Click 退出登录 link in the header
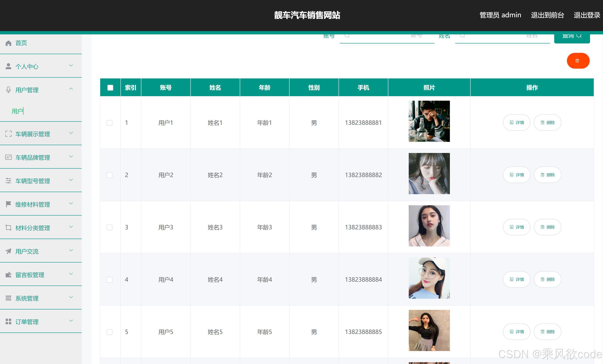The width and height of the screenshot is (603, 364). click(x=587, y=15)
